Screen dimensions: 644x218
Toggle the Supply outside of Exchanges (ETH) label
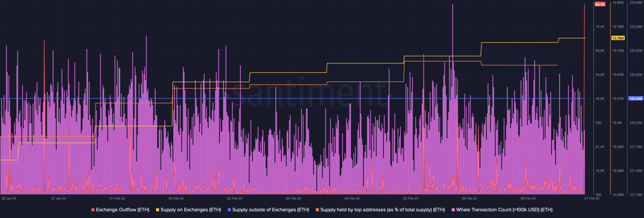270,210
